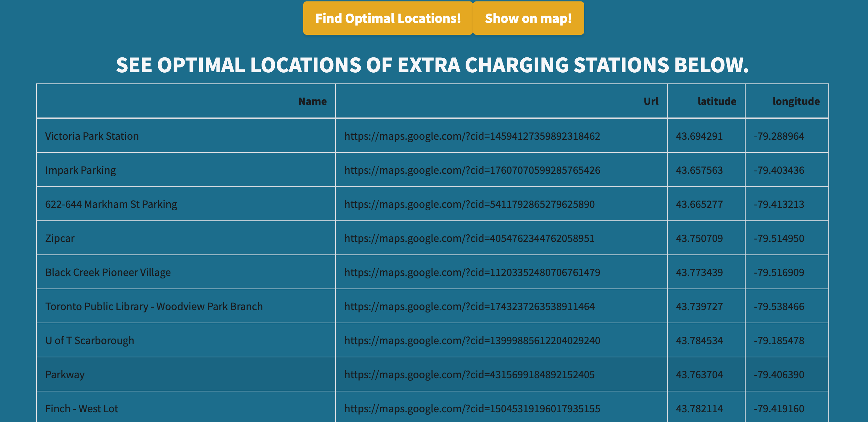Click longitude value -79.538466
Viewport: 868px width, 422px height.
[x=779, y=306]
